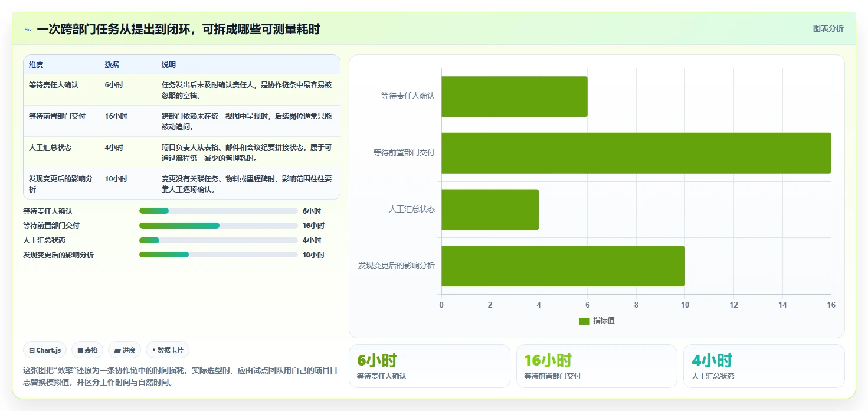Click table cell 等待责任人确认
This screenshot has width=868, height=411.
(x=54, y=85)
